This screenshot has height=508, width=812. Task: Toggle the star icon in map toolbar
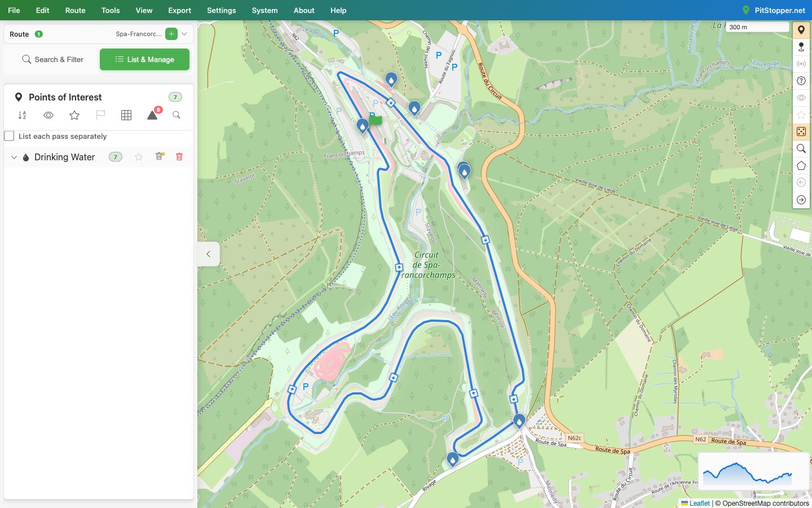click(801, 115)
